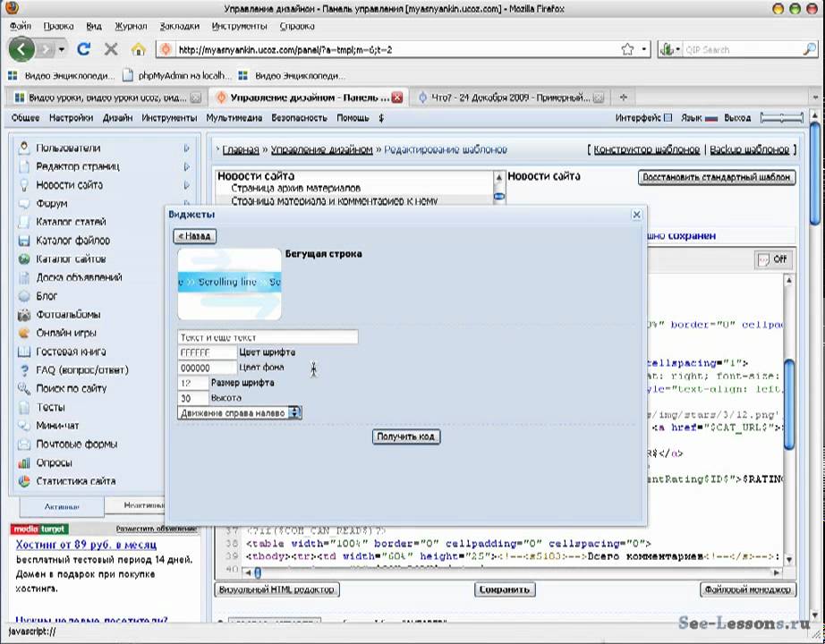This screenshot has height=644, width=825.
Task: Open Безопасность panel menu
Action: click(299, 118)
